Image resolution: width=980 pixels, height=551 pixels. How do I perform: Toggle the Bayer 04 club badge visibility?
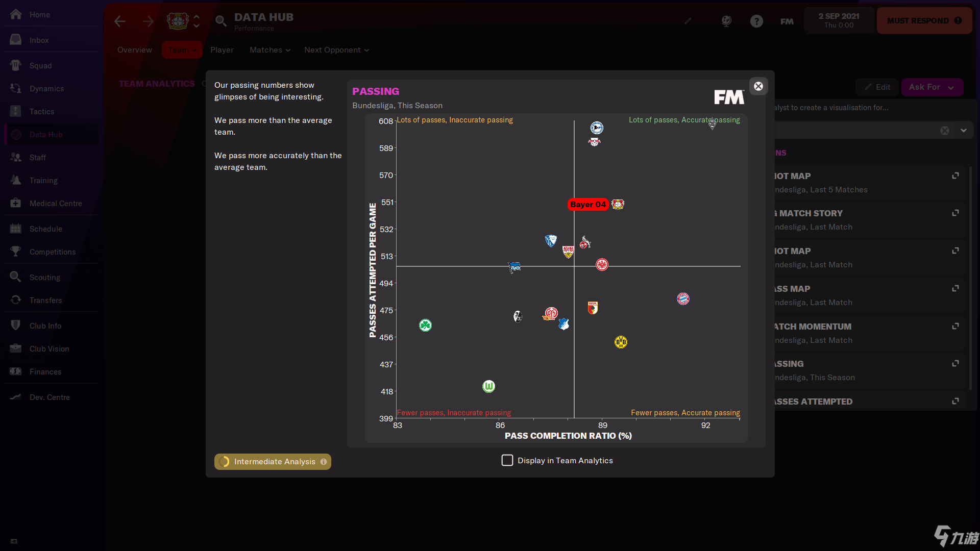pos(619,205)
